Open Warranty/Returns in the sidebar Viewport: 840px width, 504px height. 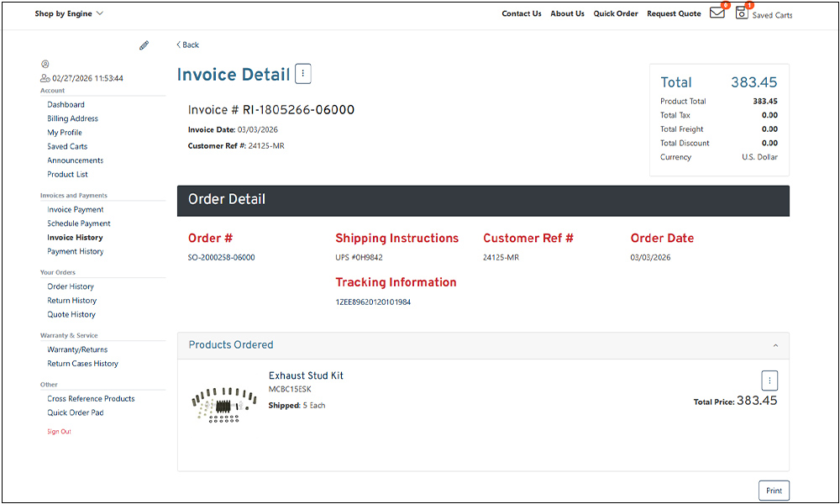77,349
